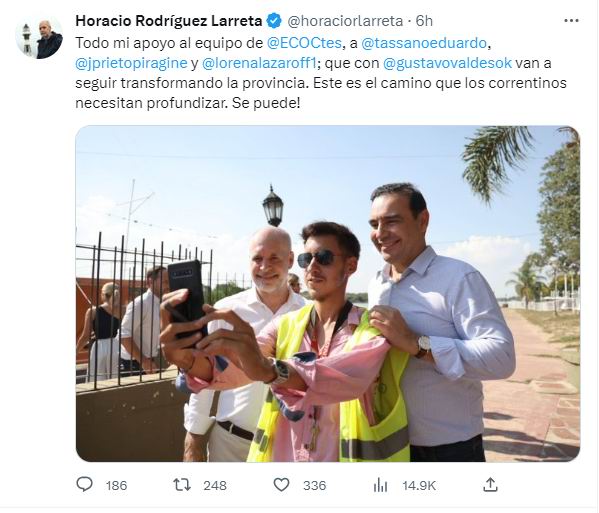Click the 248 retweets count
The width and height of the screenshot is (599, 513).
pos(215,485)
